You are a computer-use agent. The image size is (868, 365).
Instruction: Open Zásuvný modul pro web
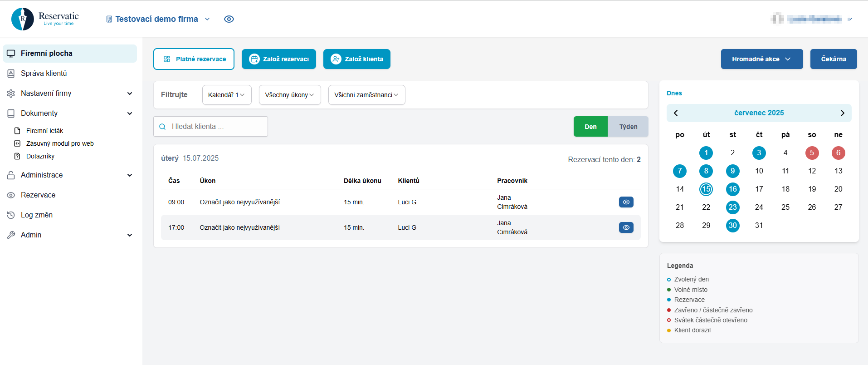(x=60, y=143)
